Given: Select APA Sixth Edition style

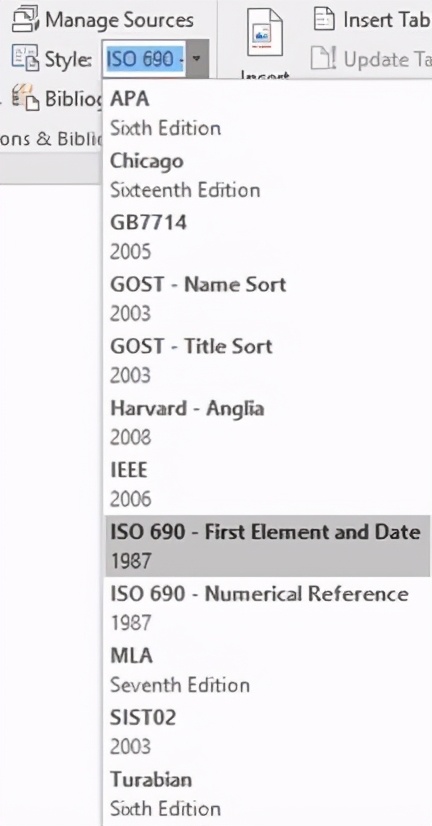Looking at the screenshot, I should (x=268, y=113).
